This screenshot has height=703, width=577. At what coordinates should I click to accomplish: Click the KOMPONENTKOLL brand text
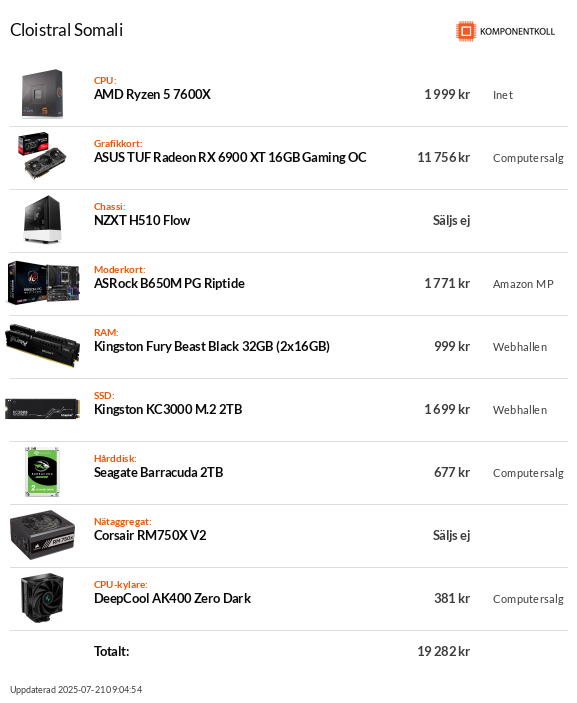(517, 32)
